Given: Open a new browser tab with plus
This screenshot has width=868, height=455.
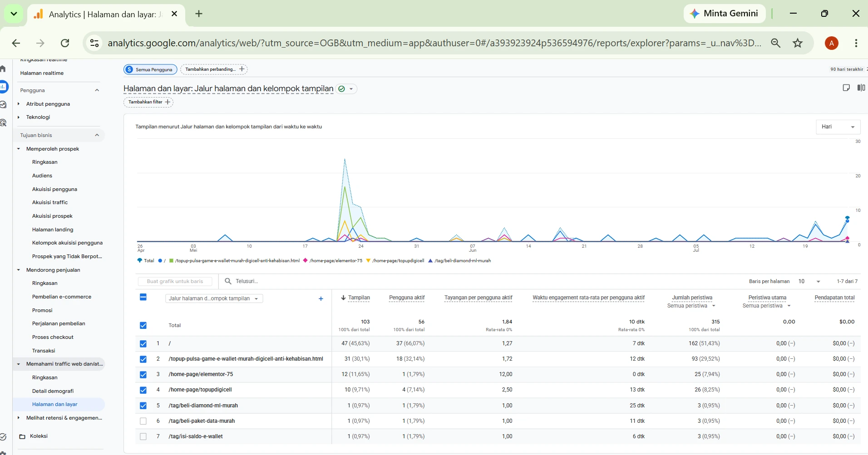Looking at the screenshot, I should pyautogui.click(x=199, y=14).
